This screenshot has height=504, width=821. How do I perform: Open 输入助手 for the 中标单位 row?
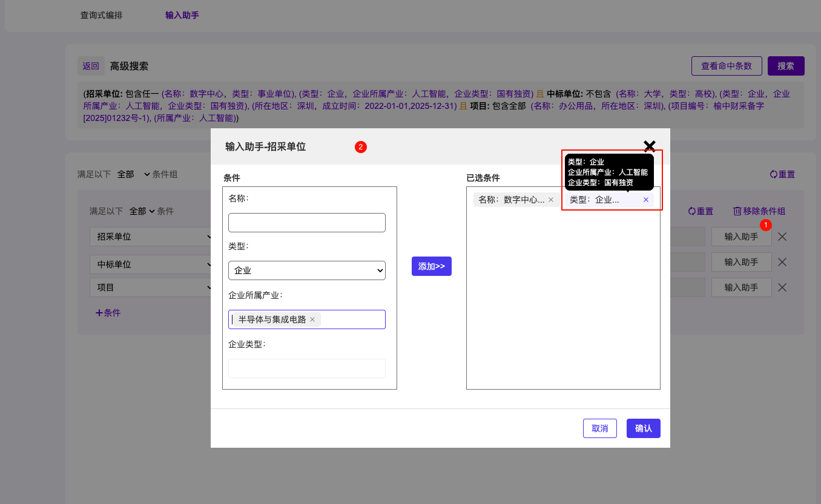742,262
